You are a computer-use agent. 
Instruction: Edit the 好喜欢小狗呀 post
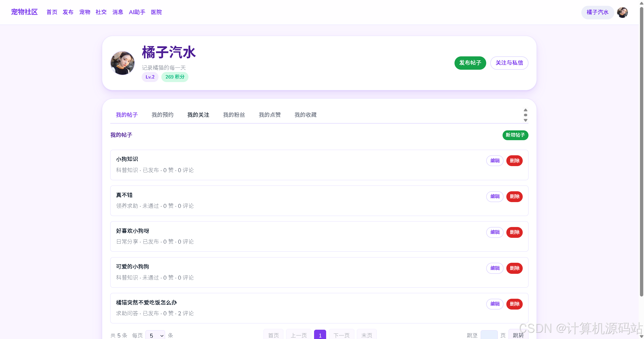point(495,232)
